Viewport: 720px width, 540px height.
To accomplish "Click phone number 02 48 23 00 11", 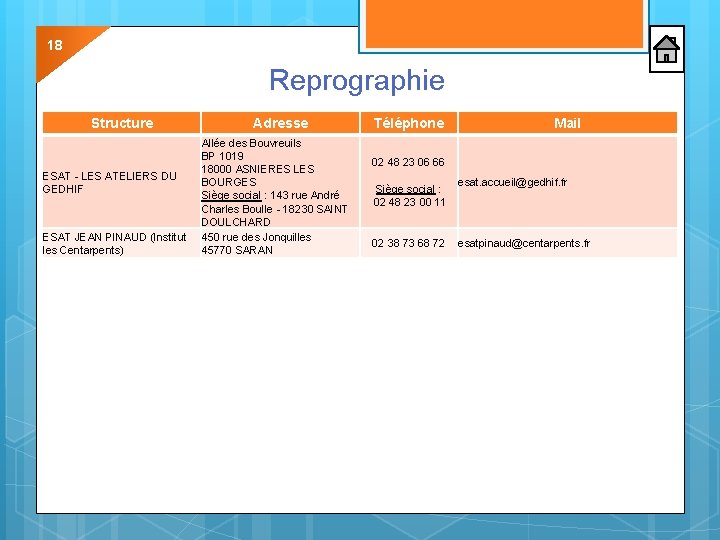I will tap(409, 202).
